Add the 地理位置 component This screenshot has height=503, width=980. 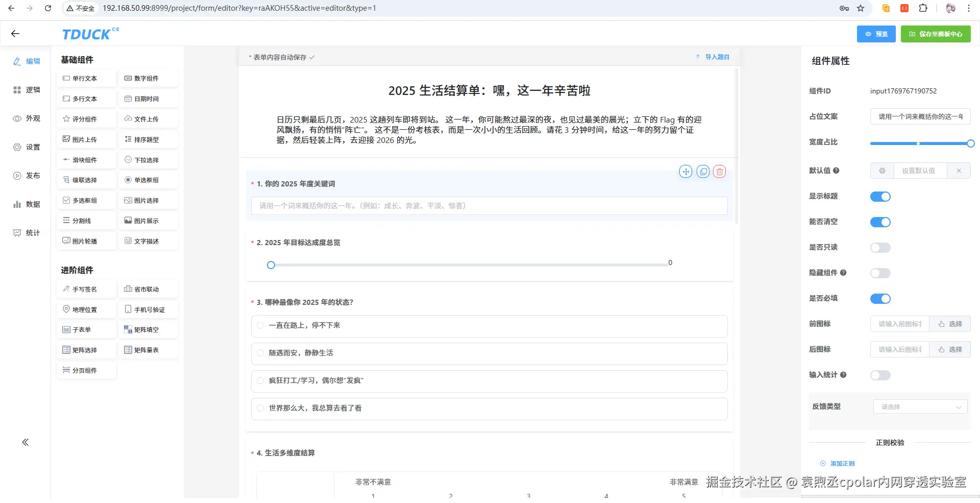(x=87, y=310)
